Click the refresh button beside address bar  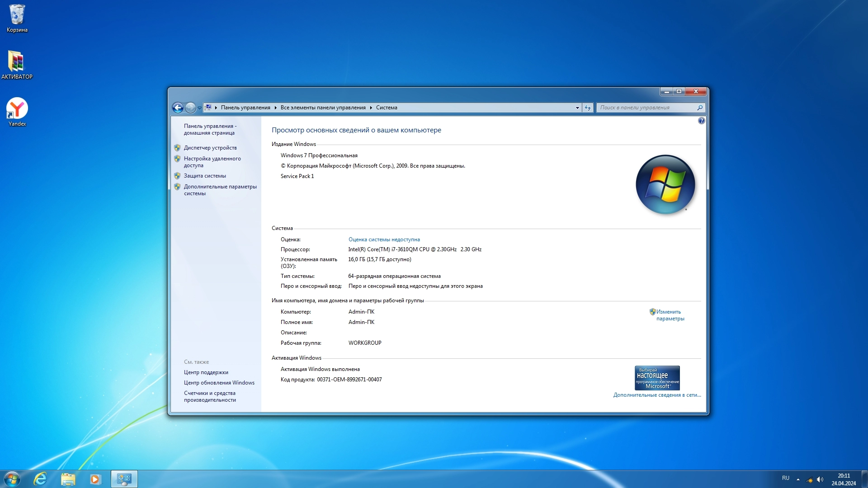pos(587,108)
